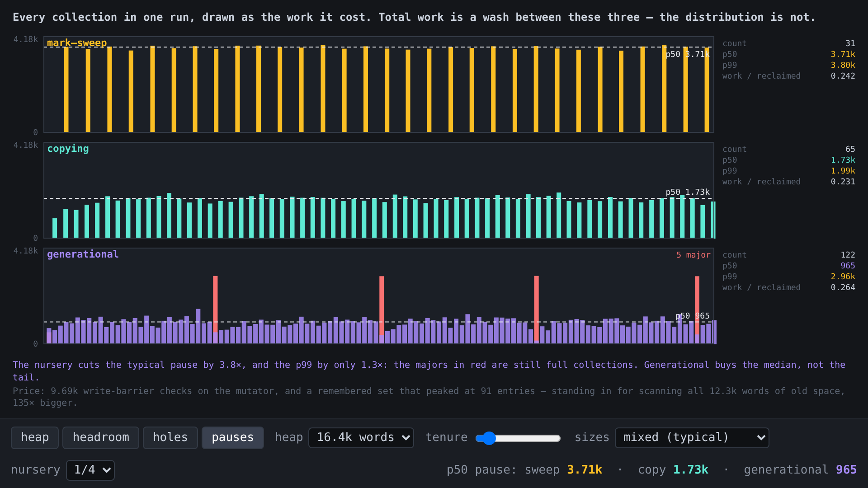This screenshot has height=488, width=868.
Task: Show the holes view
Action: pos(170,437)
